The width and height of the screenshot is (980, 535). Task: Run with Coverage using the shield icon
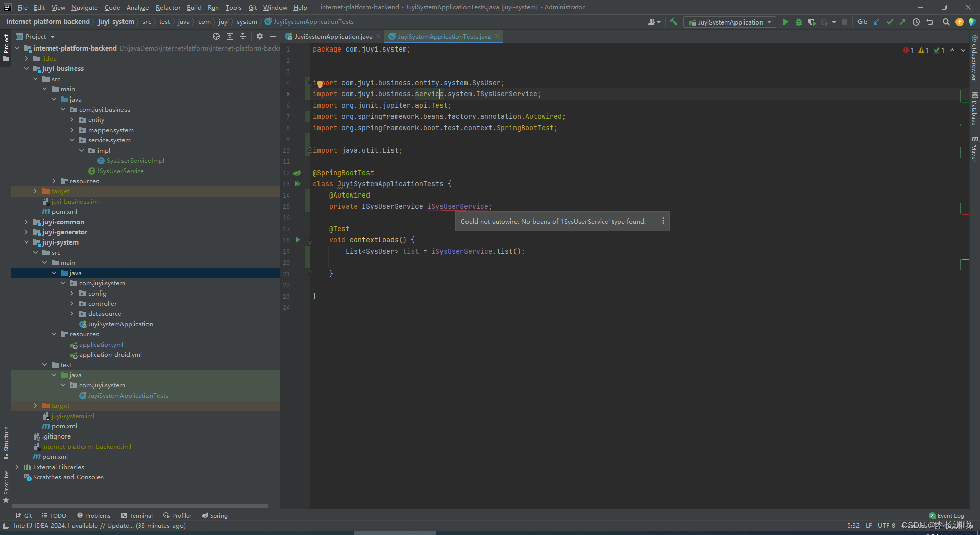click(812, 22)
